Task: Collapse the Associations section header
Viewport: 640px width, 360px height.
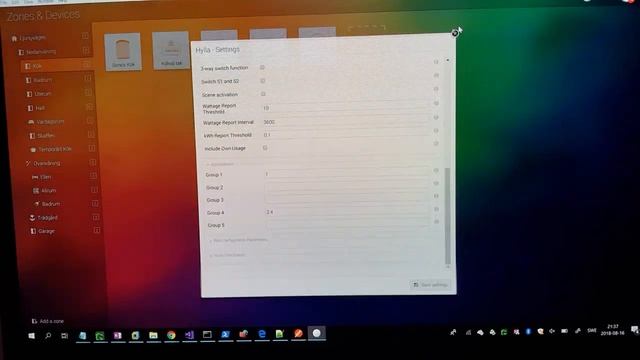Action: (x=220, y=164)
